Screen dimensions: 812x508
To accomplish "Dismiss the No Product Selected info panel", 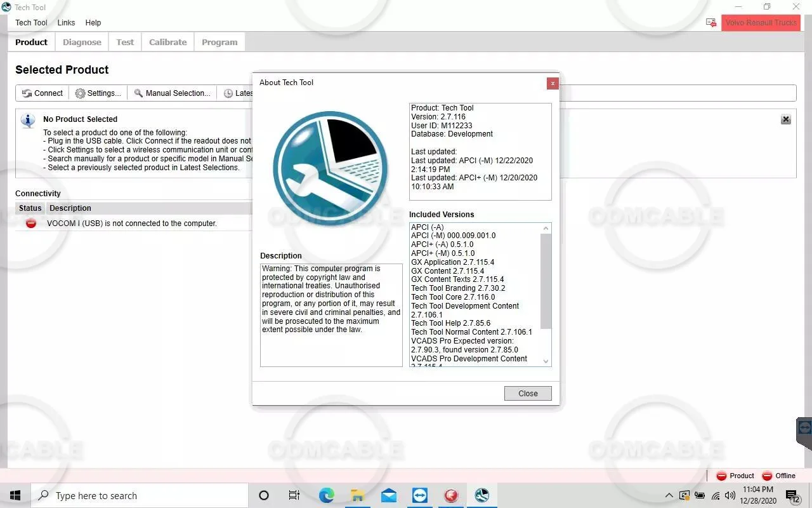I will pyautogui.click(x=786, y=119).
